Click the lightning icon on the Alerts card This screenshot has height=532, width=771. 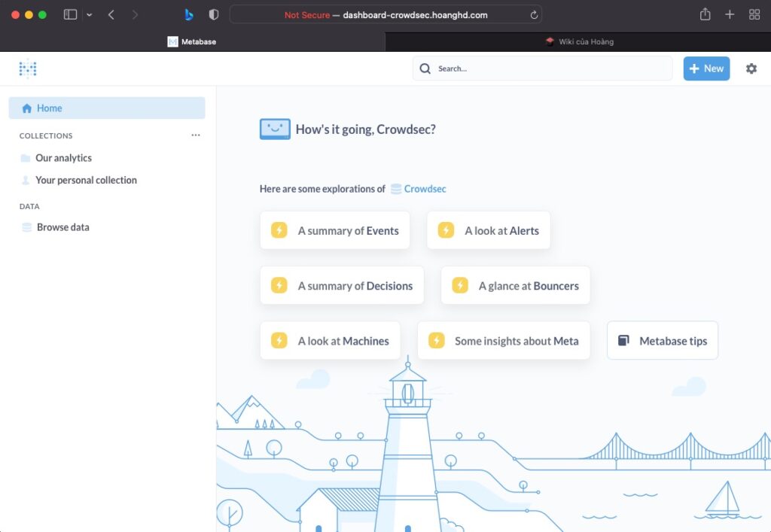pos(446,230)
